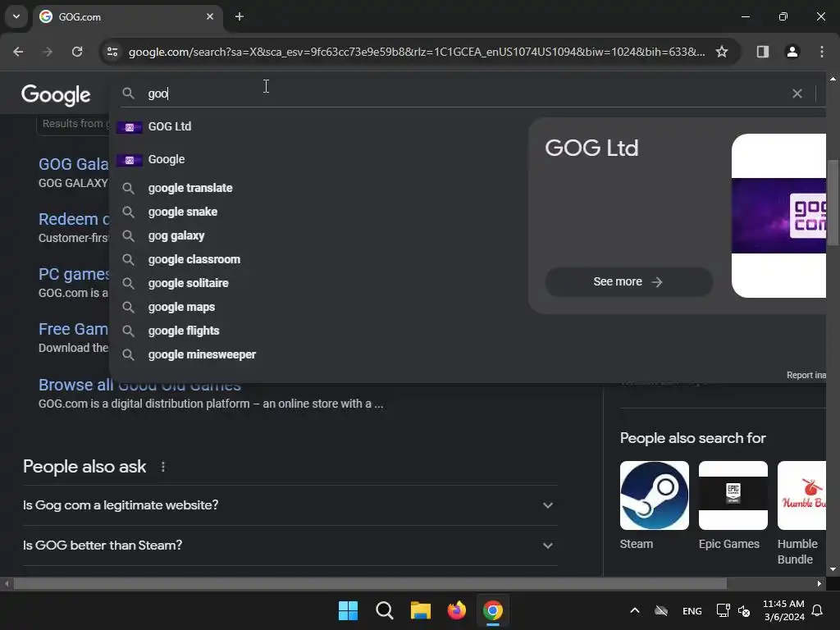Open clock and date flyout

tap(783, 610)
